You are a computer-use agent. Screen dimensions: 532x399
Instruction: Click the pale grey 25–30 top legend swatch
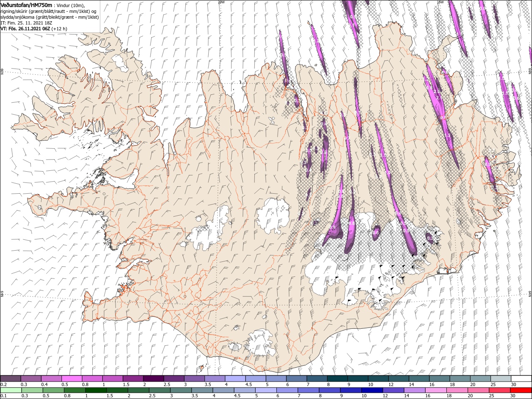pyautogui.click(x=501, y=379)
